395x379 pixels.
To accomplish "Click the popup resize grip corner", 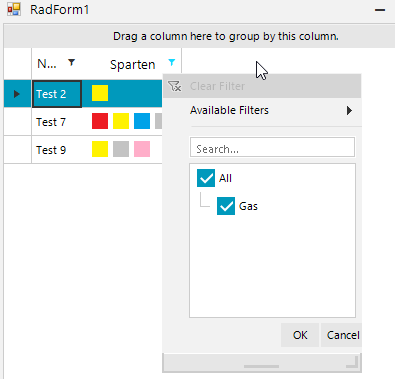I will (x=353, y=362).
